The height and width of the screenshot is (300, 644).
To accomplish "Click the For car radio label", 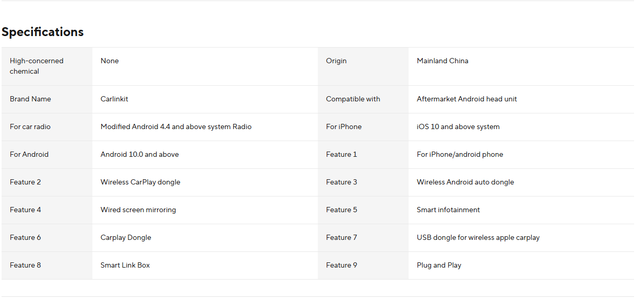I will click(x=30, y=126).
